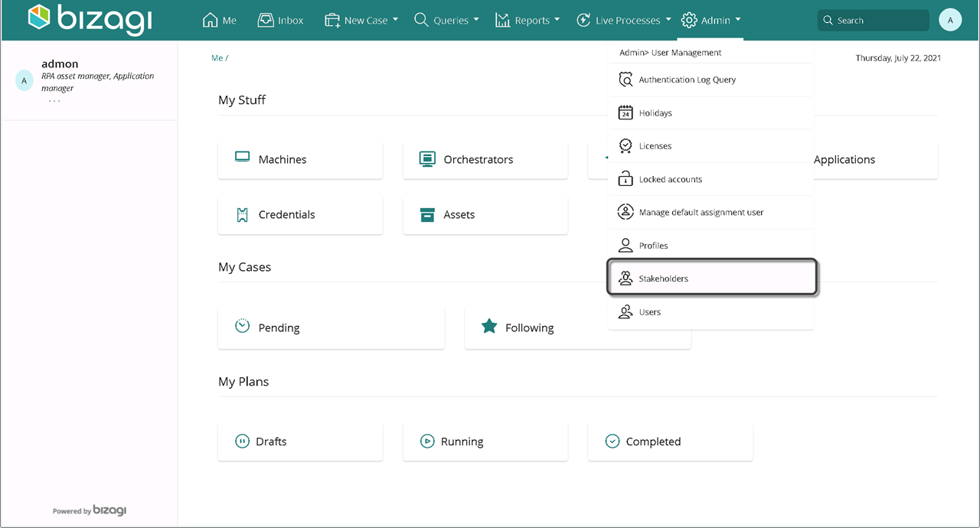Click the Drafts pause icon

[243, 441]
